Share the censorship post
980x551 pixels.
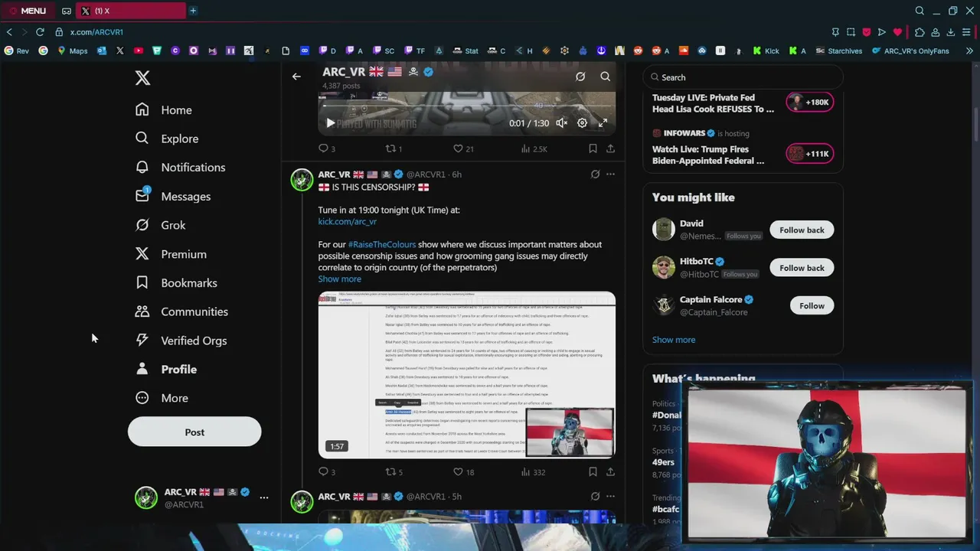pyautogui.click(x=610, y=472)
